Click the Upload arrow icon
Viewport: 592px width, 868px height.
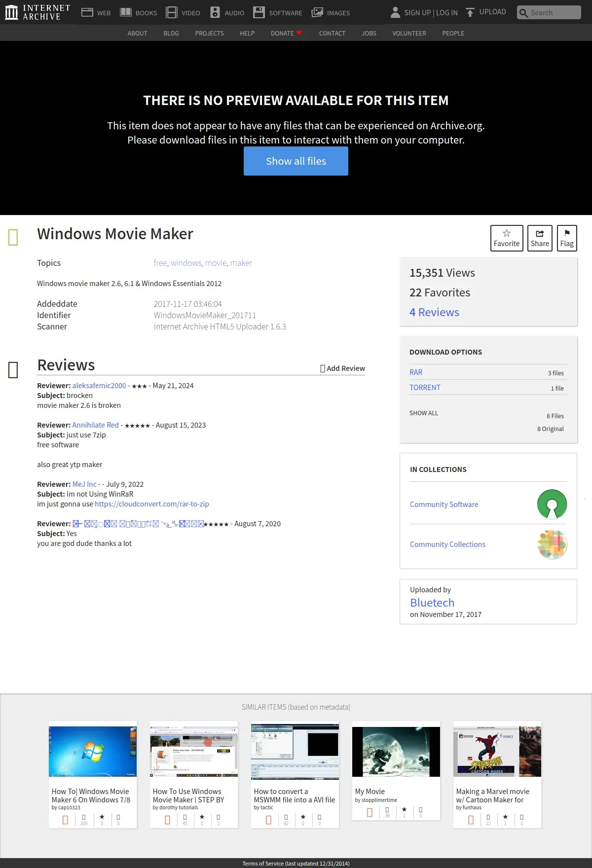[470, 12]
